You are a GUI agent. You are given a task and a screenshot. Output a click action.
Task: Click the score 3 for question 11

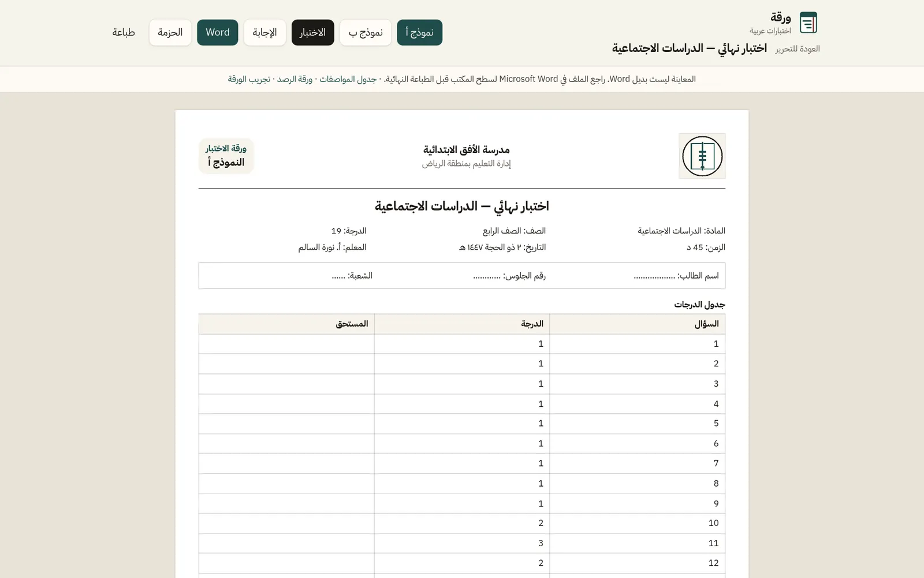[x=462, y=543]
